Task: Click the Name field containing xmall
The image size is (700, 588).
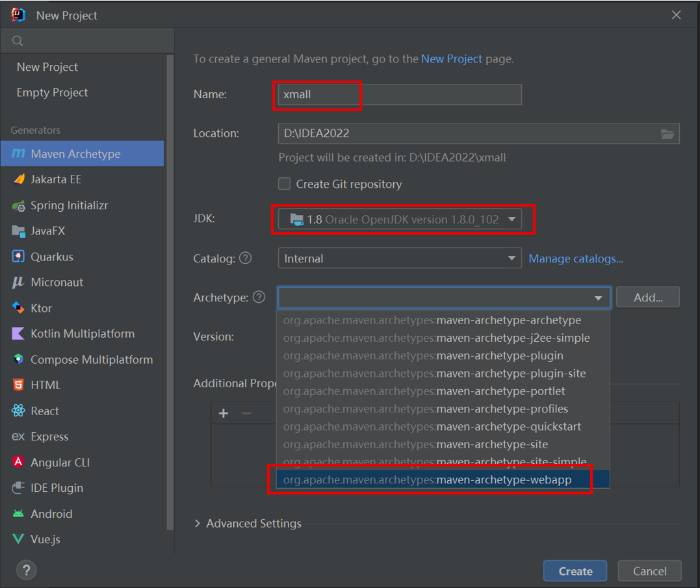Action: [400, 95]
